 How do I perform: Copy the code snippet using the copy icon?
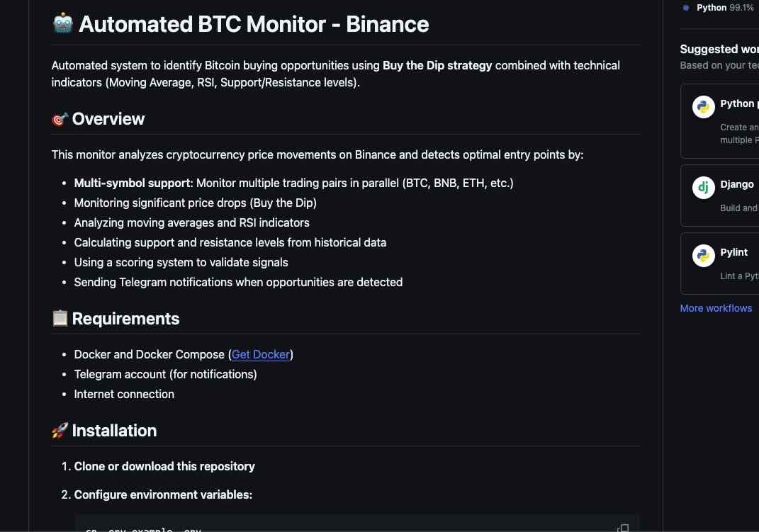(623, 528)
